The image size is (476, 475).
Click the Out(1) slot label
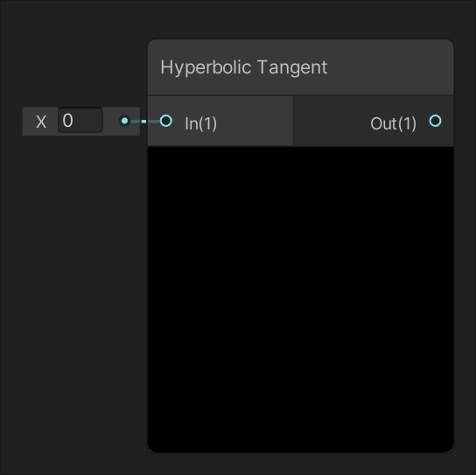point(393,123)
